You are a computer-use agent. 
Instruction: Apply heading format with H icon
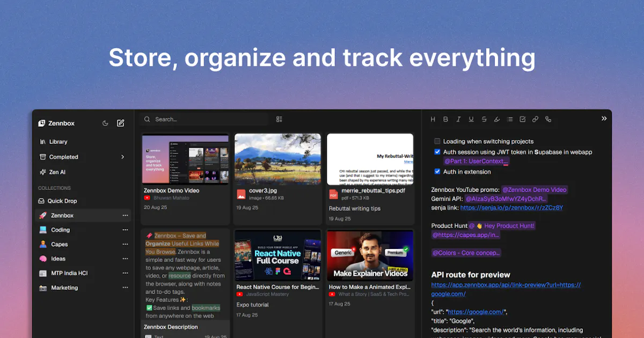tap(432, 119)
